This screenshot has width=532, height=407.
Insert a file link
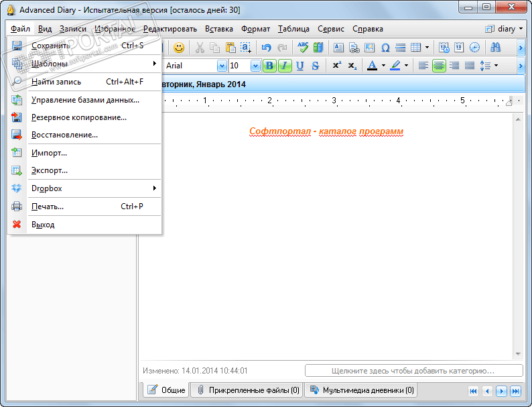pos(354,48)
